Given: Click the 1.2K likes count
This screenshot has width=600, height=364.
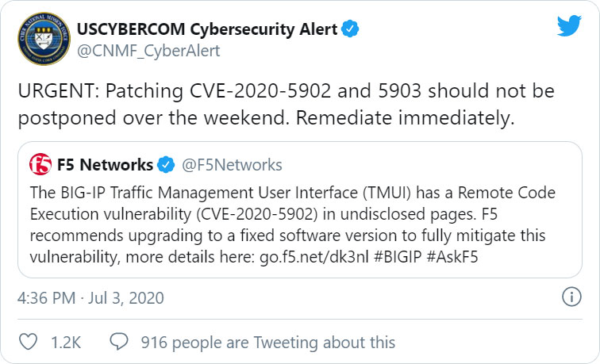Looking at the screenshot, I should pyautogui.click(x=66, y=343).
